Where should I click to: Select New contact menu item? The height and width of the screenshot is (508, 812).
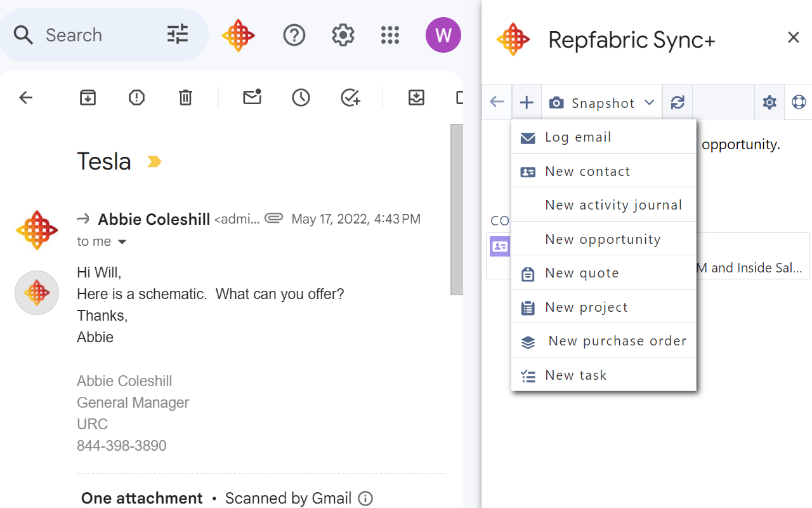(604, 171)
